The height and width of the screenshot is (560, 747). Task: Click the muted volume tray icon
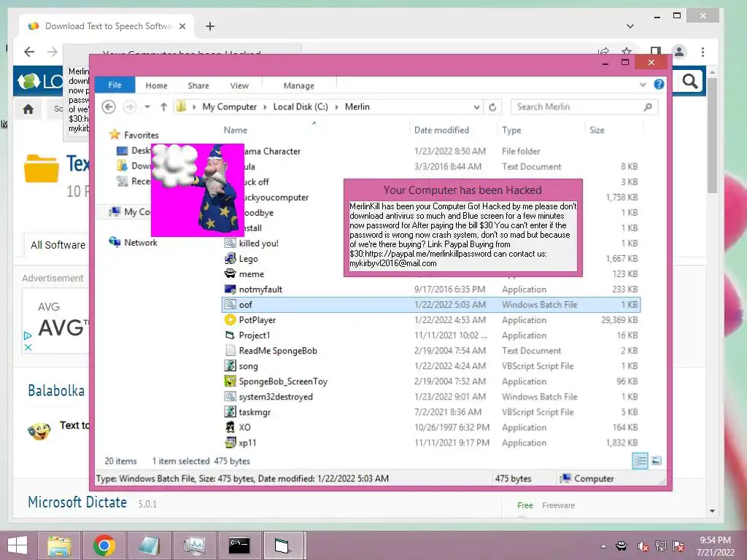click(643, 546)
